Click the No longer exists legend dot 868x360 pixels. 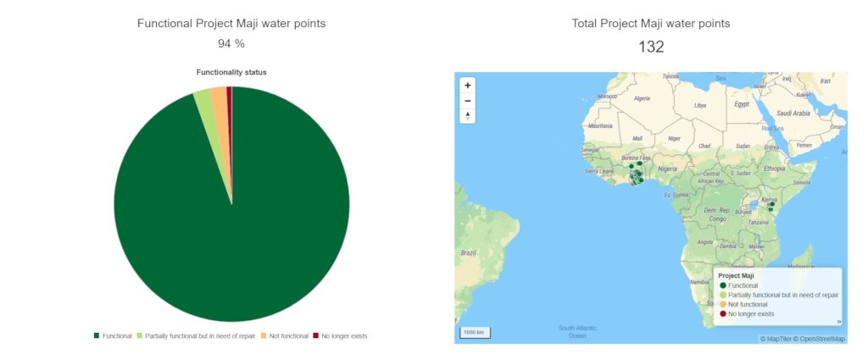coord(722,313)
